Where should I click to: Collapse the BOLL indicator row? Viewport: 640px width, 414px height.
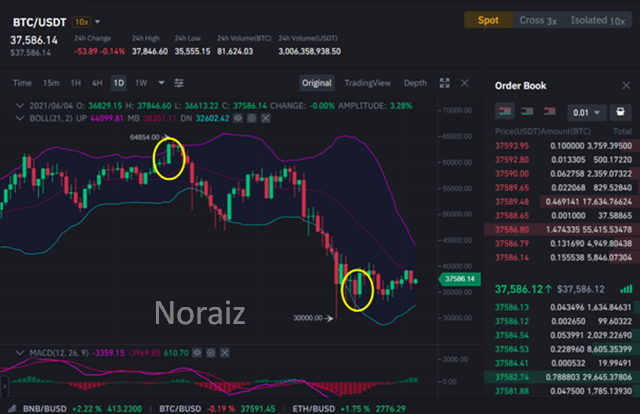(x=19, y=118)
